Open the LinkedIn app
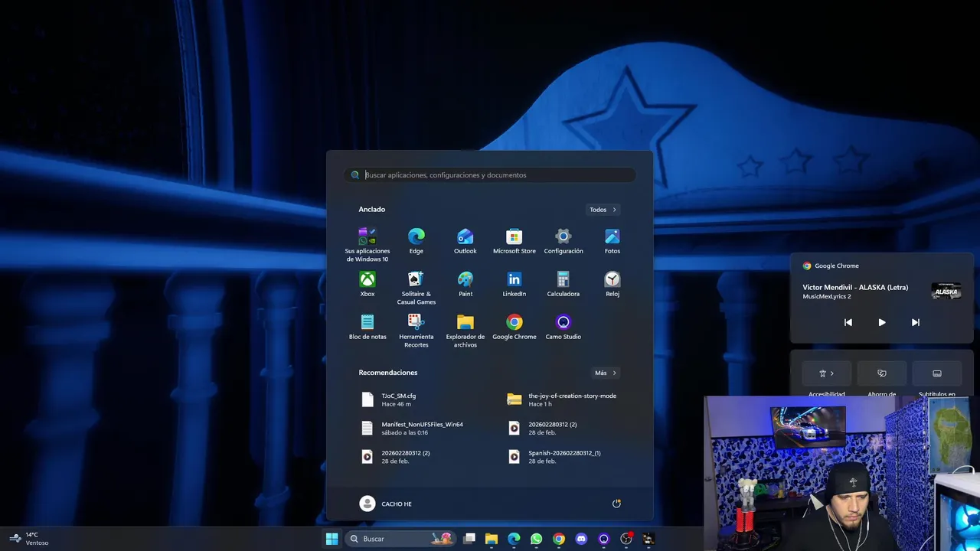Image resolution: width=980 pixels, height=551 pixels. 514,284
